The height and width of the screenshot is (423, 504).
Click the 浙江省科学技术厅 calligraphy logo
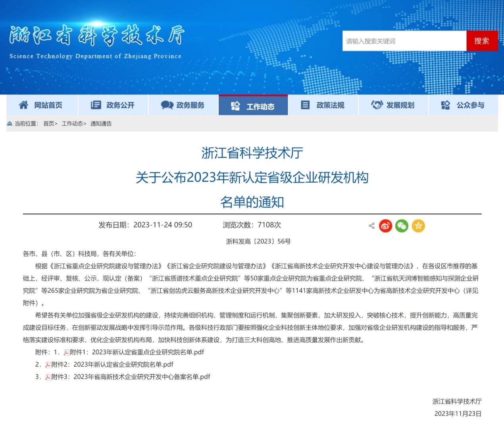point(97,36)
